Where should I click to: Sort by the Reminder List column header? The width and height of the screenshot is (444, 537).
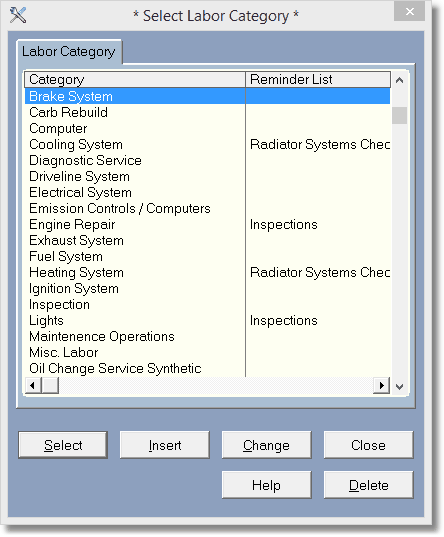pos(318,79)
